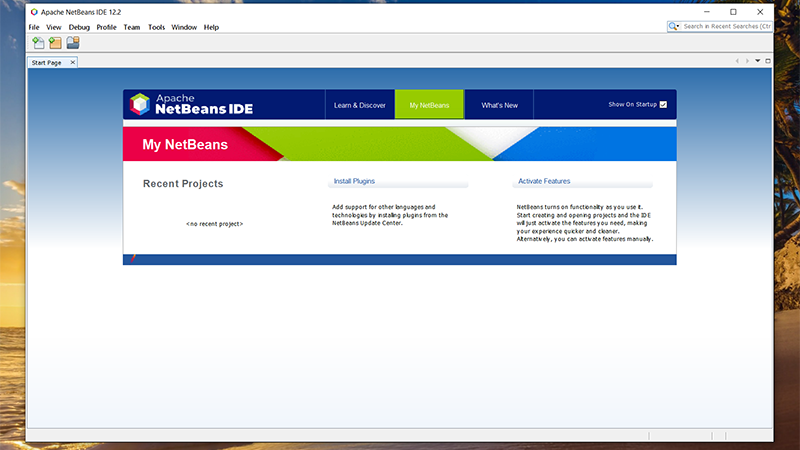Image resolution: width=800 pixels, height=450 pixels.
Task: Close the NetBeans IDE window
Action: (760, 12)
